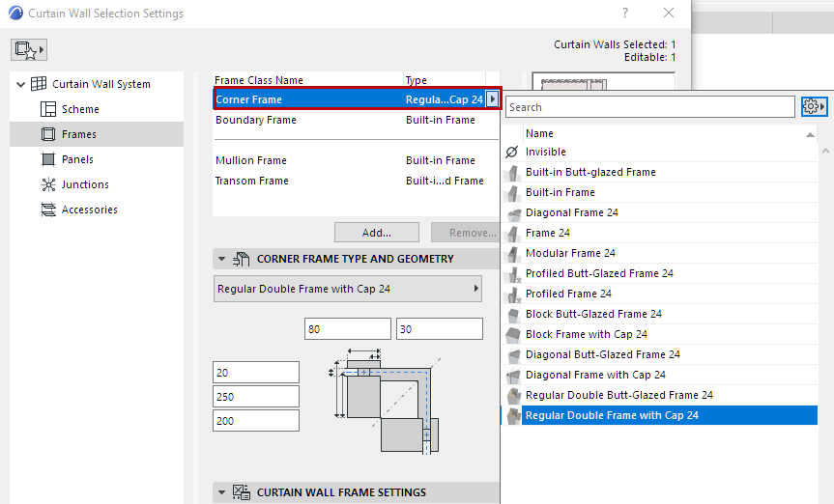Select the Mullion Frame class row
Screen dimensions: 834x504
pos(356,160)
